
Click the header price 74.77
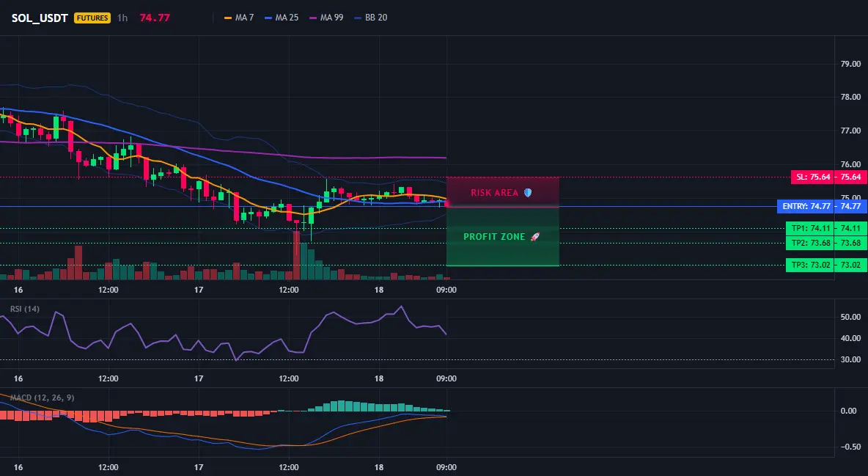click(x=155, y=18)
